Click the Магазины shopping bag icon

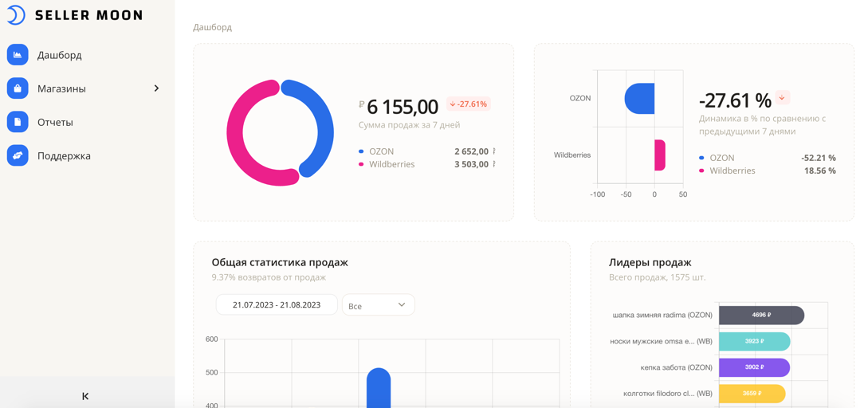coord(18,88)
